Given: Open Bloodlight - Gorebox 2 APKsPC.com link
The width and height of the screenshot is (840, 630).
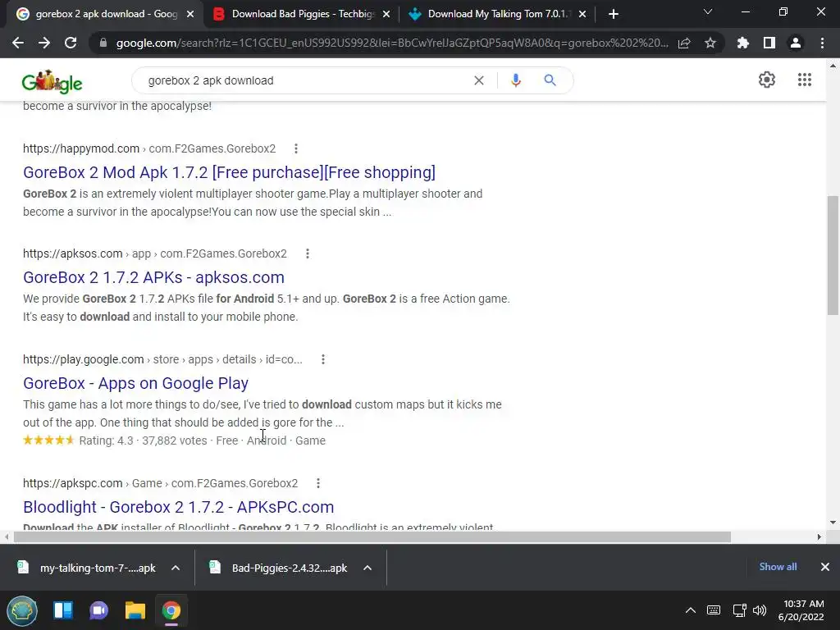Looking at the screenshot, I should [x=178, y=507].
